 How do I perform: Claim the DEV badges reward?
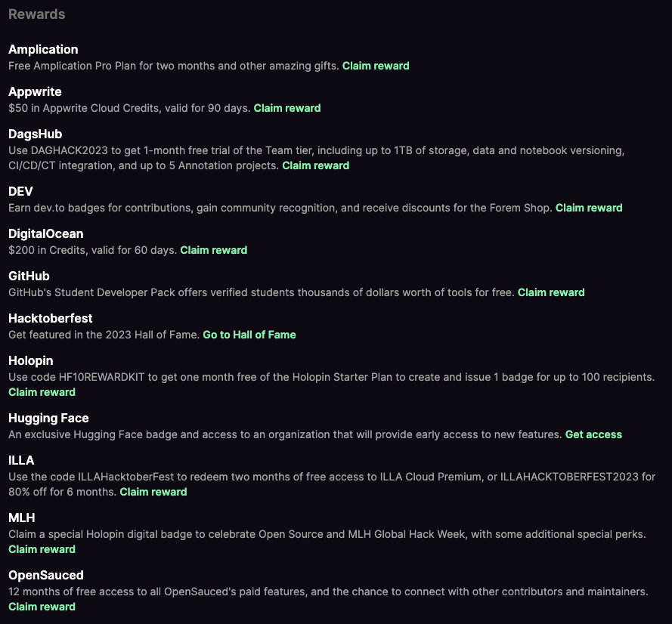[x=588, y=209]
